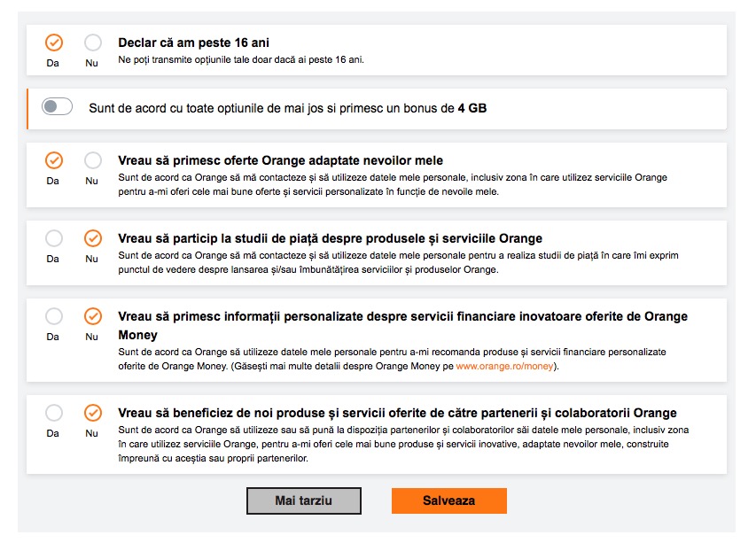The image size is (756, 543).
Task: Click the orange Salveaza button
Action: coord(448,500)
